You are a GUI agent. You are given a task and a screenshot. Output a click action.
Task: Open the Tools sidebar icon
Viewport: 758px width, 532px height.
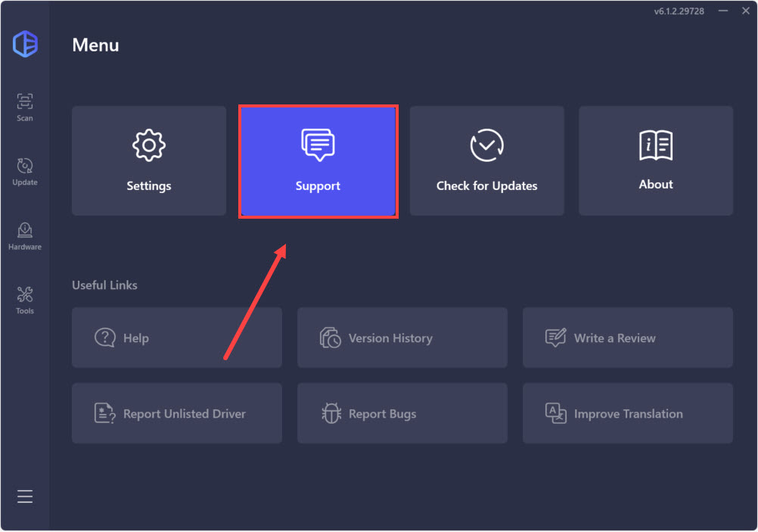25,300
